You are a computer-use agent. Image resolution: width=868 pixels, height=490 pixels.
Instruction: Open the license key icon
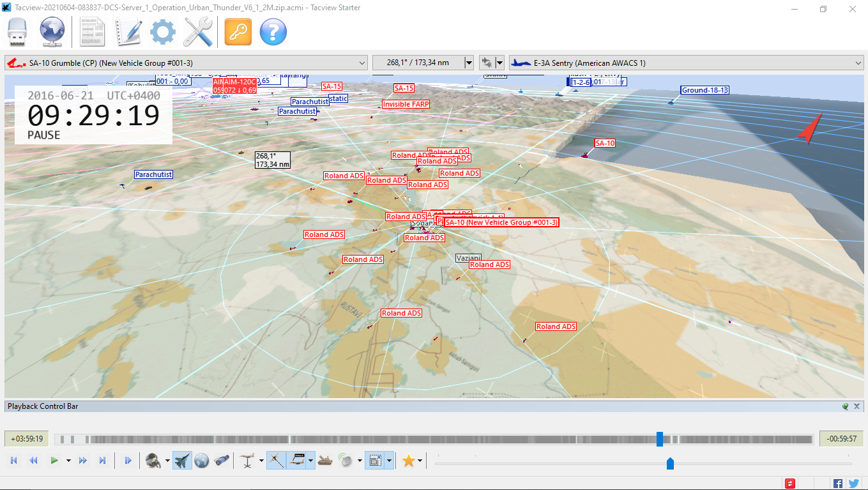[238, 32]
